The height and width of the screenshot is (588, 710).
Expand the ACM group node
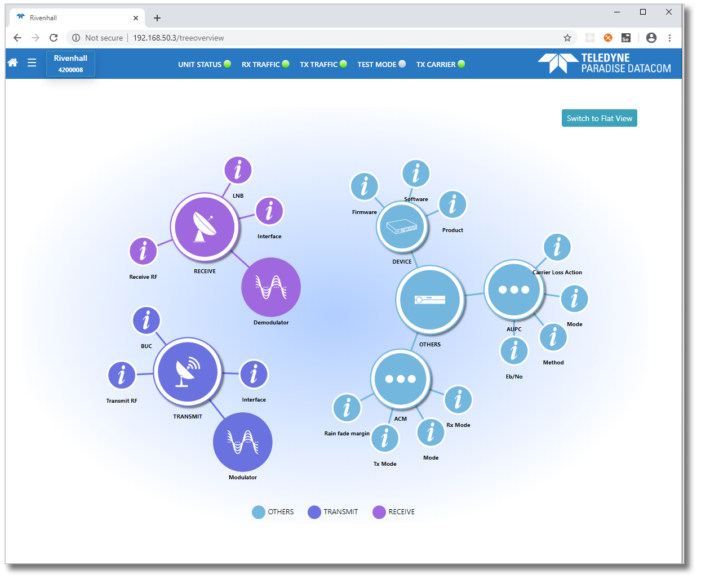click(x=401, y=379)
